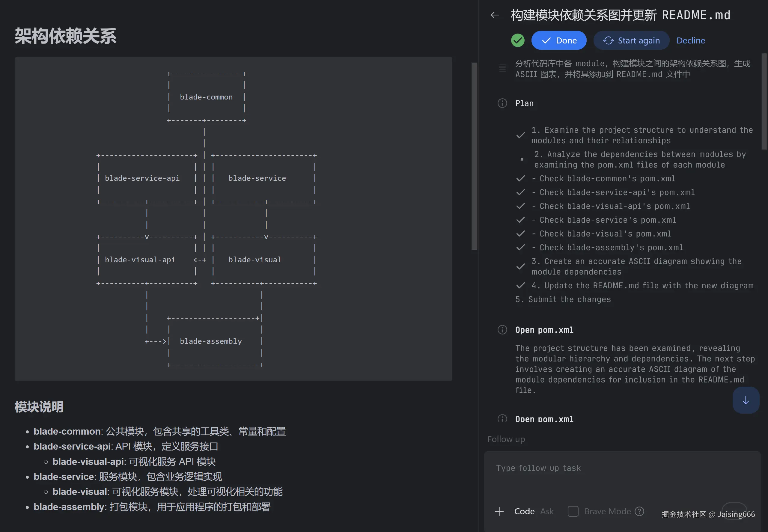Expand the Open pom.xml step
This screenshot has width=768, height=532.
pos(544,330)
